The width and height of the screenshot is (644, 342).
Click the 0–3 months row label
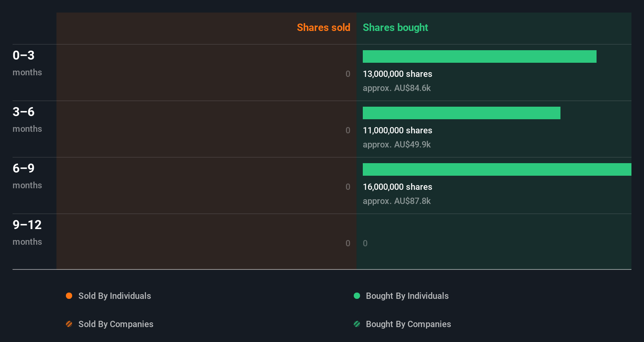27,63
